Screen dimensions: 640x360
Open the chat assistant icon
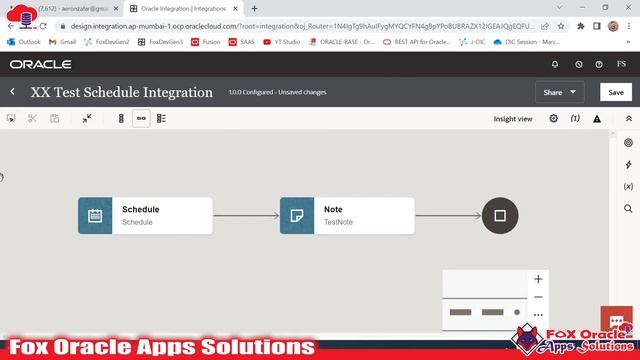616,322
